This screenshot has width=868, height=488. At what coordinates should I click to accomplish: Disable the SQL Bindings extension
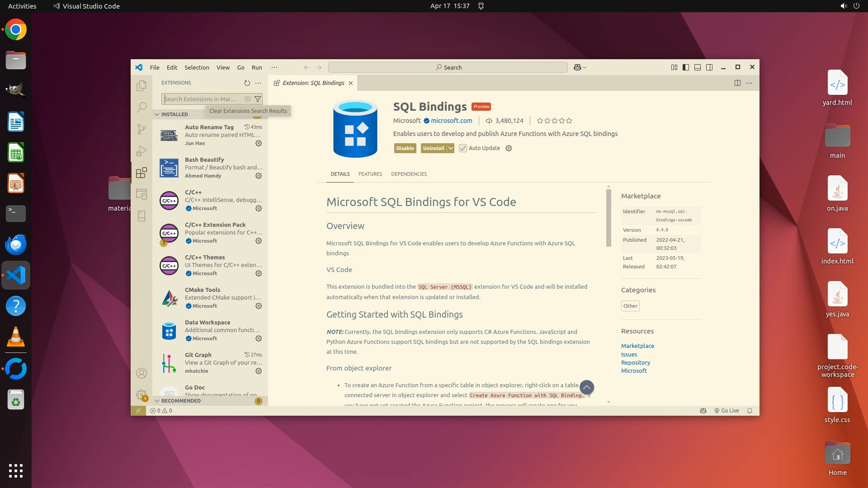point(405,148)
